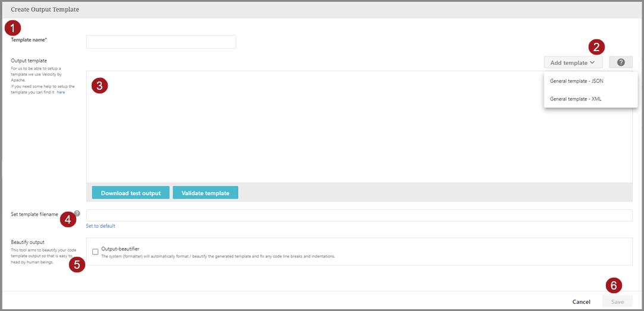644x311 pixels.
Task: Expand the Add template dropdown
Action: coord(573,62)
